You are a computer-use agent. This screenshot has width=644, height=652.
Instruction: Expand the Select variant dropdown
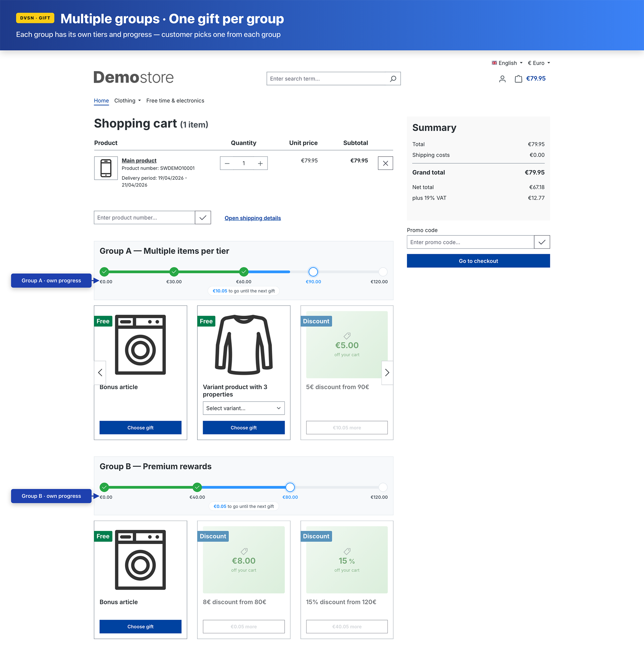click(243, 408)
